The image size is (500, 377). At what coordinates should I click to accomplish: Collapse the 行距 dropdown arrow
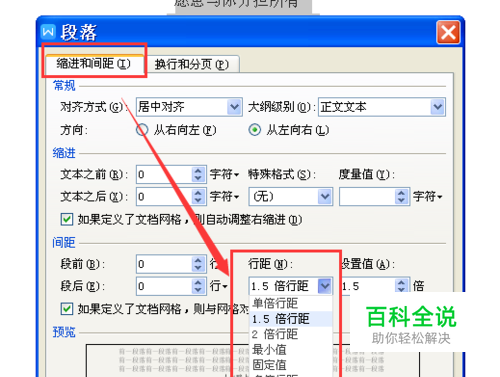click(x=325, y=286)
